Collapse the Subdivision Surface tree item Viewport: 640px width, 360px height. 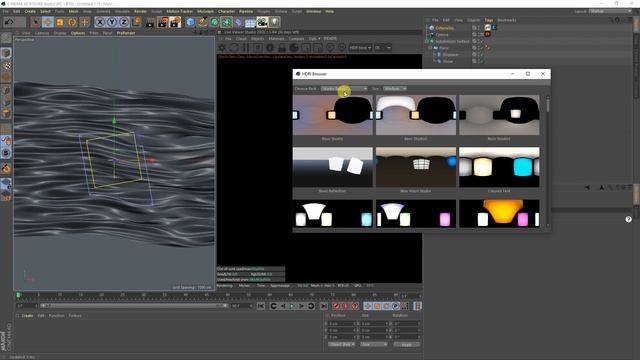[x=427, y=41]
